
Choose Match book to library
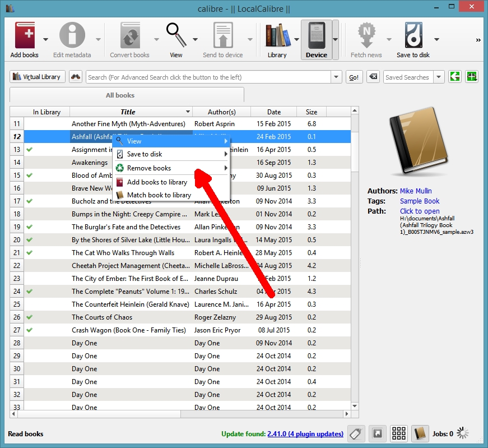[171, 195]
